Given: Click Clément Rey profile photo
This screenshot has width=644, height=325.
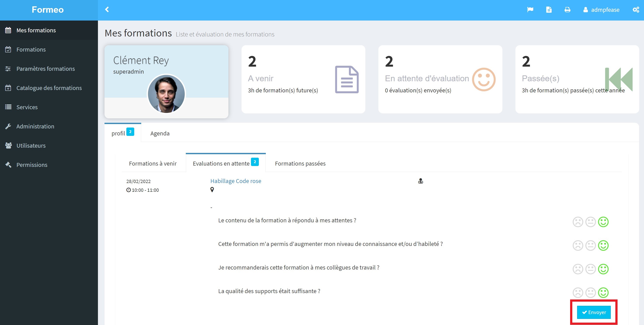Looking at the screenshot, I should (166, 94).
